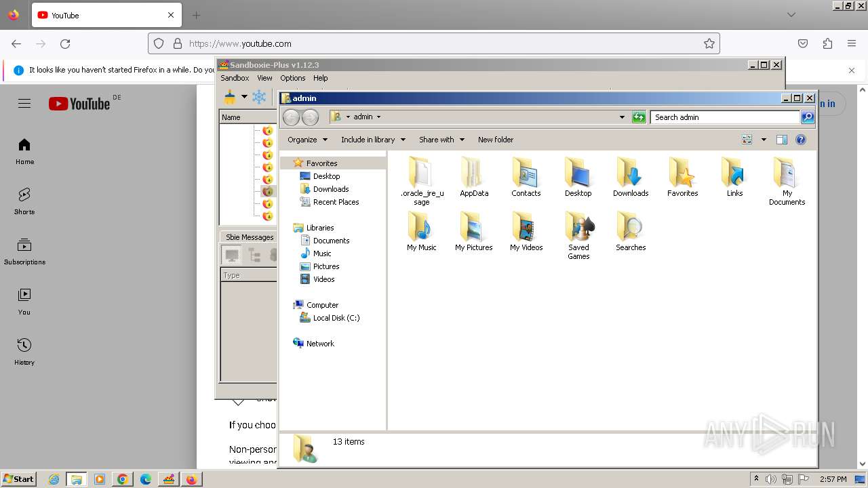Click the Search admin input field
Viewport: 868px width, 488px height.
tap(725, 117)
